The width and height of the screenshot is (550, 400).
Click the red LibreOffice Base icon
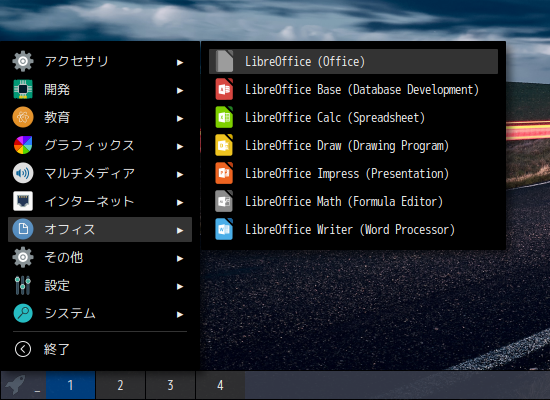coord(224,89)
